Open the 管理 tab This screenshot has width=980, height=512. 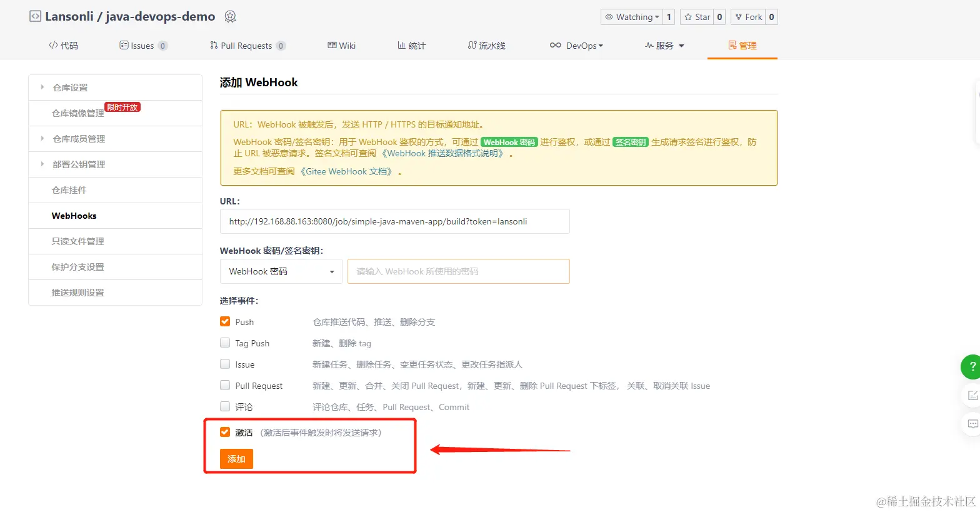[742, 46]
